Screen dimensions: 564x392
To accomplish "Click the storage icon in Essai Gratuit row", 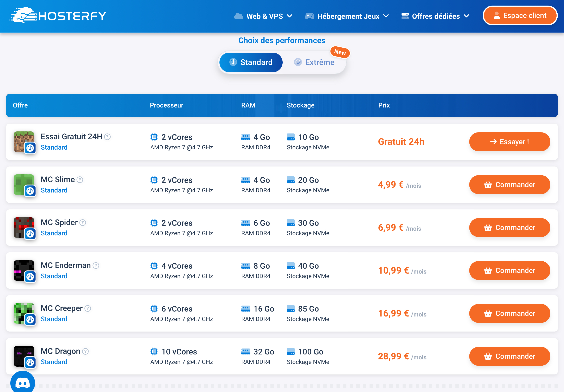I will (x=291, y=137).
